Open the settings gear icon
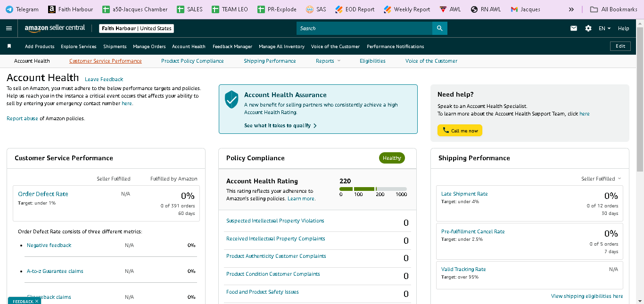The height and width of the screenshot is (304, 644). click(x=588, y=28)
